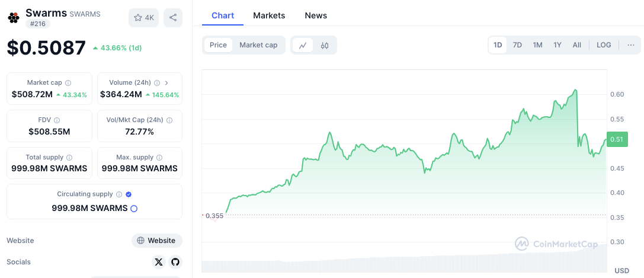The width and height of the screenshot is (644, 278).
Task: Click the 145.64% volume change
Action: pos(162,95)
